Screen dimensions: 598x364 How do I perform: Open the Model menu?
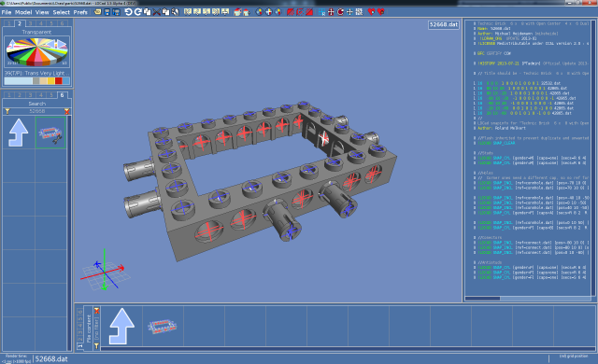[23, 12]
